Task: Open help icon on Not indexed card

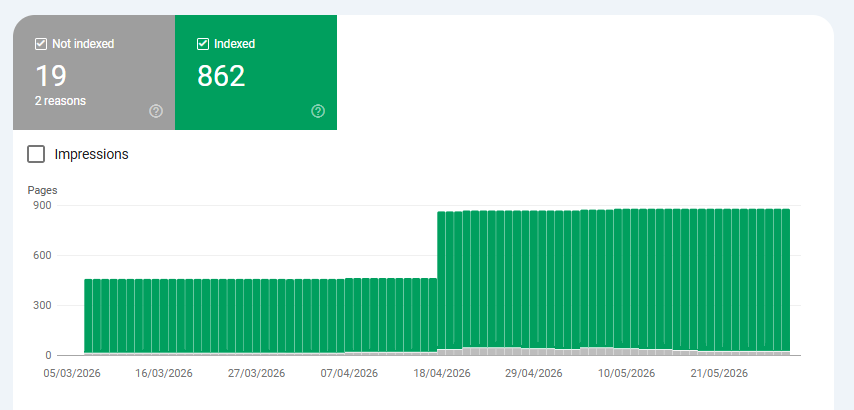Action: pos(156,111)
